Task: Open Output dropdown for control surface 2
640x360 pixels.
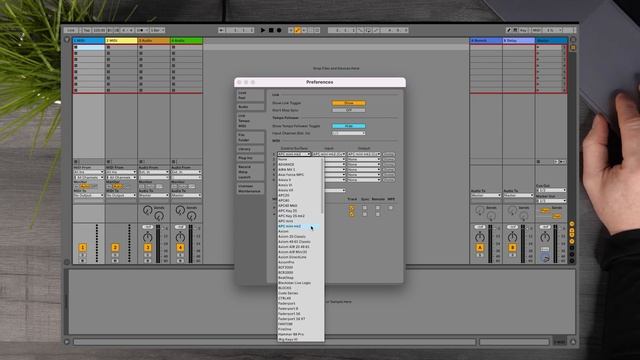Action: (x=364, y=160)
